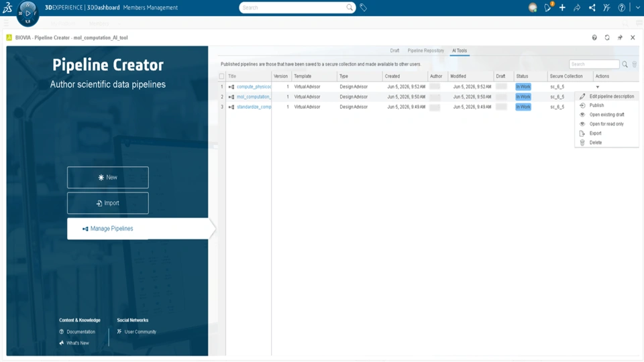Click the Import button

click(108, 202)
